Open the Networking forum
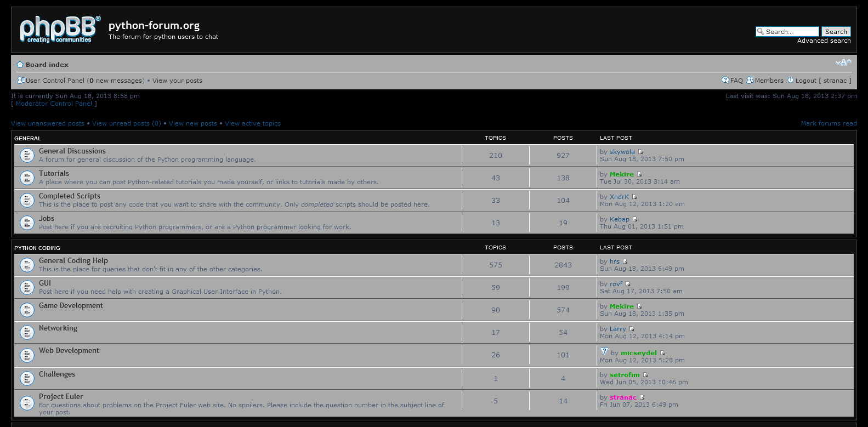This screenshot has height=427, width=868. coord(58,328)
